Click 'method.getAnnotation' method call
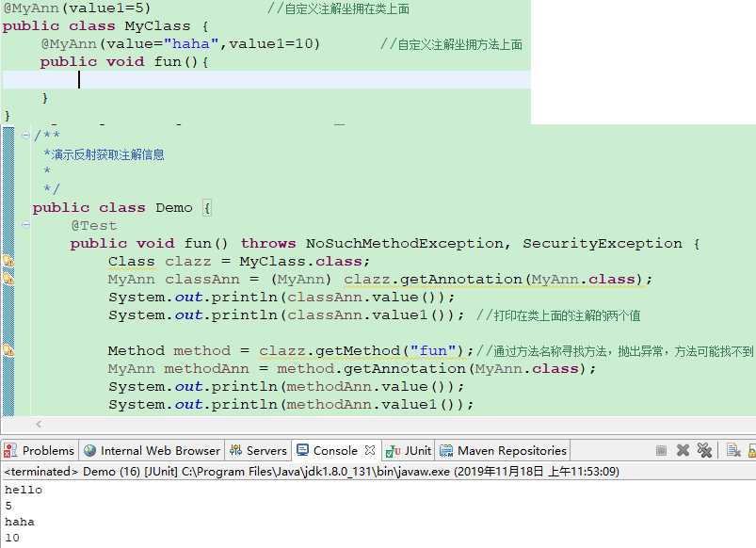The width and height of the screenshot is (756, 548). 371,369
